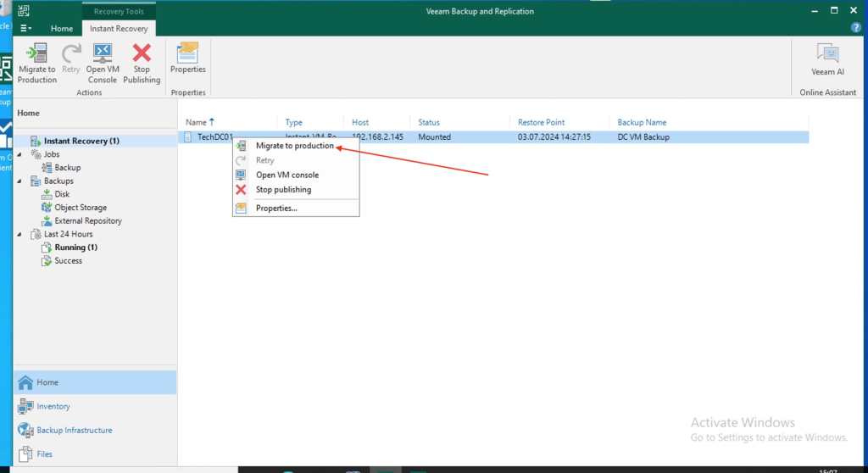Sort by Status column header
The width and height of the screenshot is (868, 473).
coord(429,122)
